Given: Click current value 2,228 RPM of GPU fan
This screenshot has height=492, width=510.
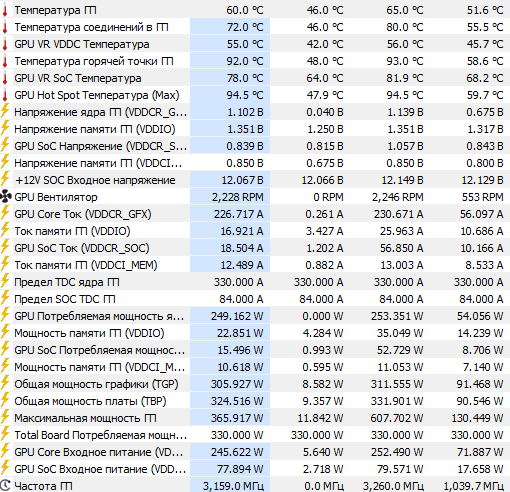Looking at the screenshot, I should (x=238, y=197).
